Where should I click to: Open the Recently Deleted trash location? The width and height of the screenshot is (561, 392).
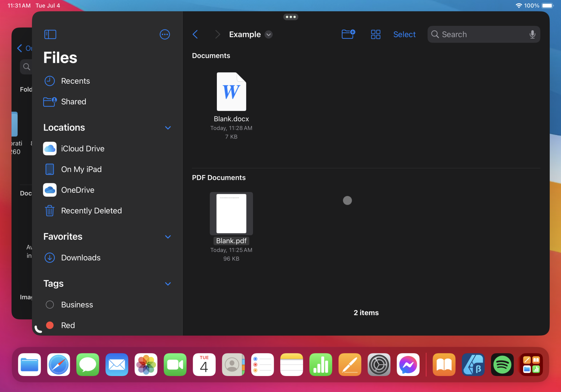coord(91,211)
